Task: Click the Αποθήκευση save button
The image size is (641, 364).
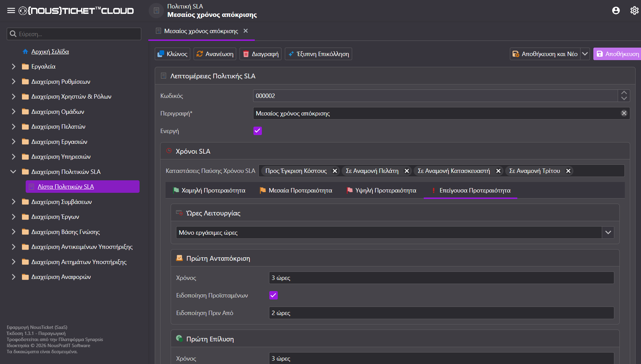Action: pos(617,54)
